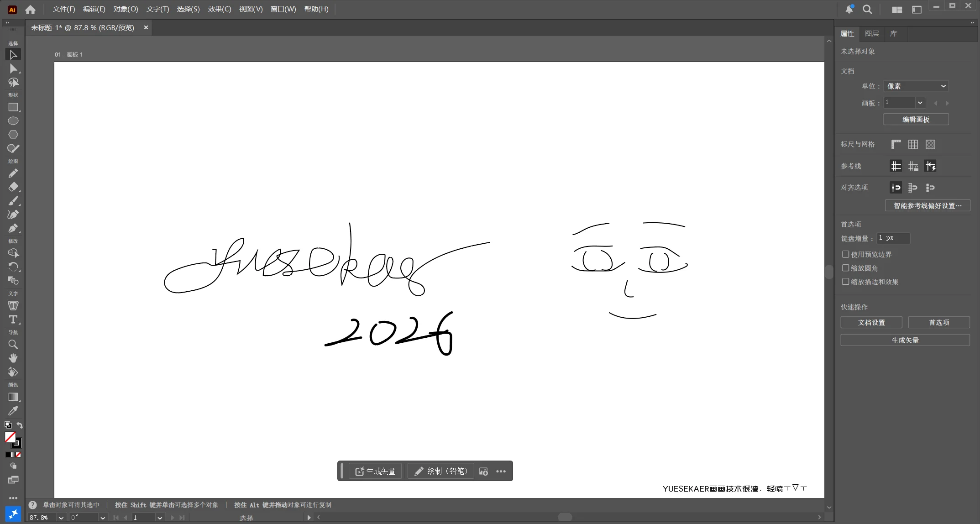The height and width of the screenshot is (524, 980).
Task: Click 绘制(铅笔) in the contextual task bar
Action: click(x=441, y=472)
